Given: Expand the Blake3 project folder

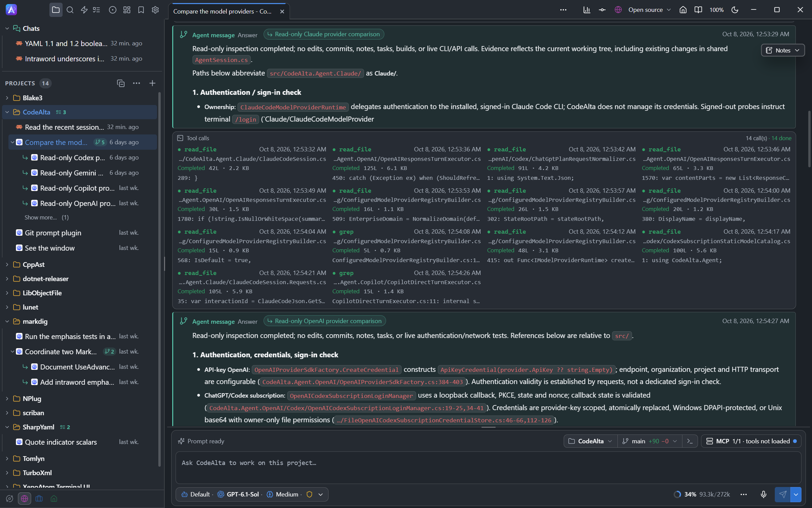Looking at the screenshot, I should (x=7, y=98).
